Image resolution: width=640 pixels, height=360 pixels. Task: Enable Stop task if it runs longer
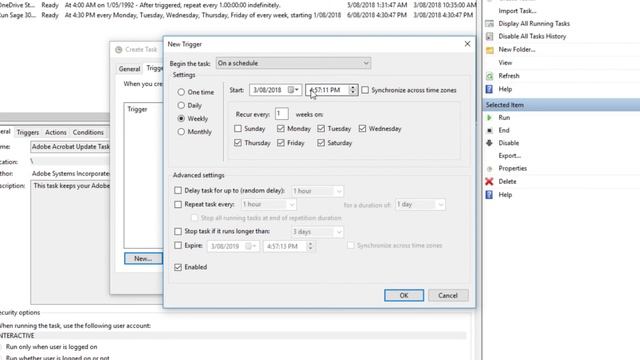coord(178,231)
